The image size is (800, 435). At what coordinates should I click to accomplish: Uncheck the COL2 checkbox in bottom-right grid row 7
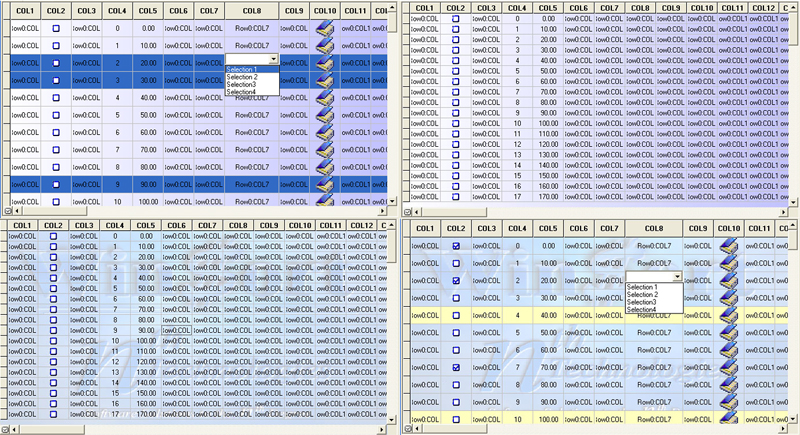click(x=456, y=367)
